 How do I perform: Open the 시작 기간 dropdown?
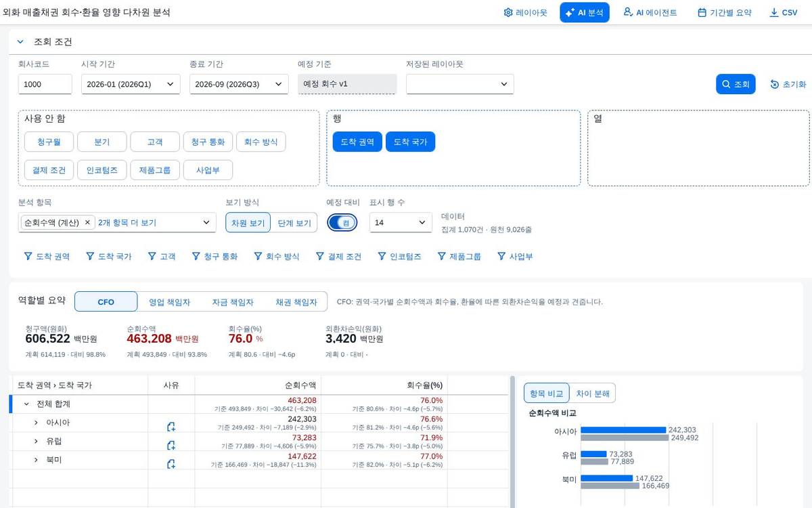pos(131,84)
